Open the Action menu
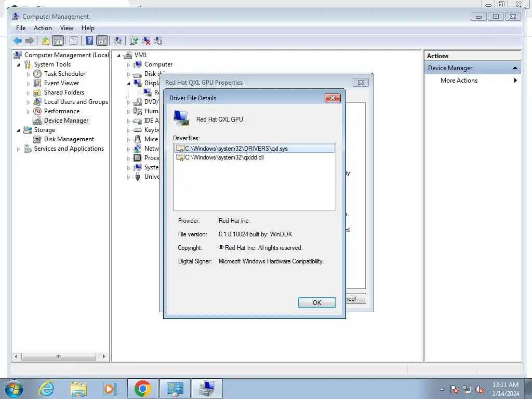Image resolution: width=532 pixels, height=399 pixels. pyautogui.click(x=43, y=28)
